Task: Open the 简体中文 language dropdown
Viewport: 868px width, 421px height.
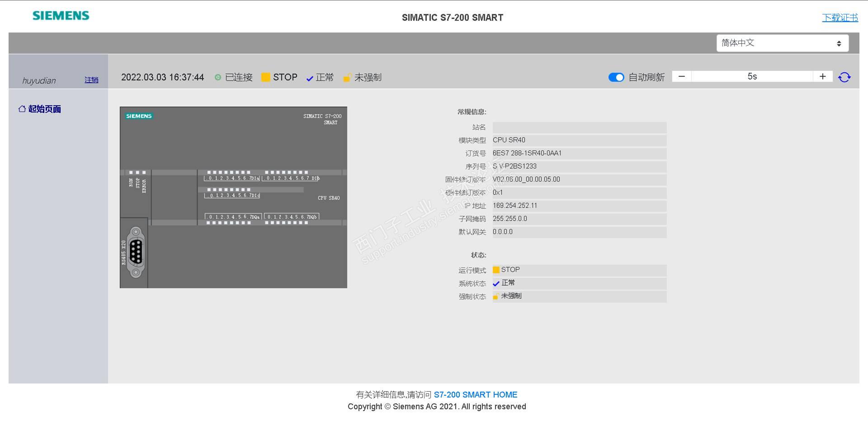Action: (x=782, y=43)
